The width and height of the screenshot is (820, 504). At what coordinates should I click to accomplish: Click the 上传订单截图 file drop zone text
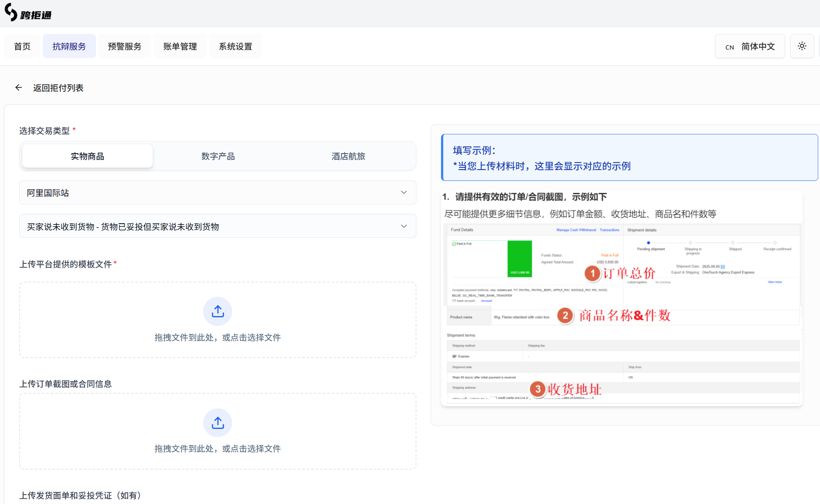(x=217, y=449)
